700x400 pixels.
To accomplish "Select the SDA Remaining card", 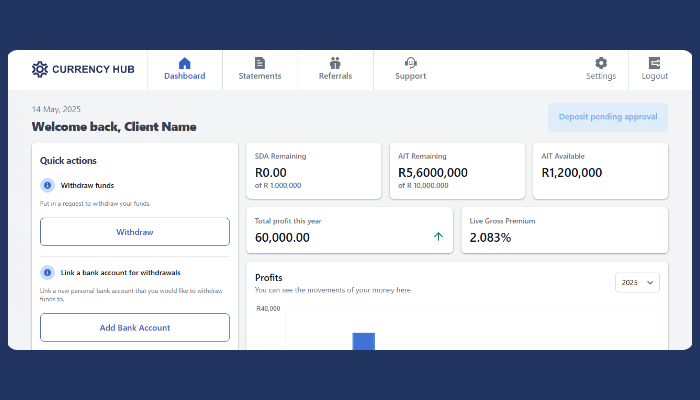I will pos(313,171).
